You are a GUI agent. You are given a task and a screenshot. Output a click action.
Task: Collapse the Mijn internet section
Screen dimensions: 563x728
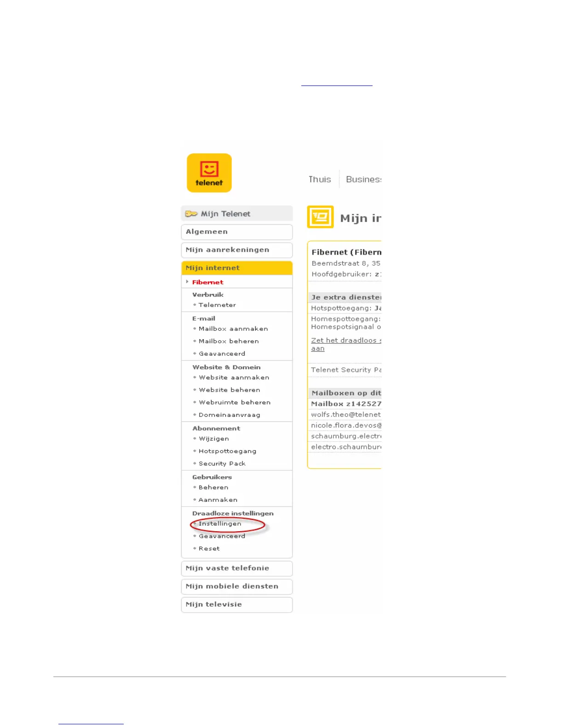pos(237,268)
